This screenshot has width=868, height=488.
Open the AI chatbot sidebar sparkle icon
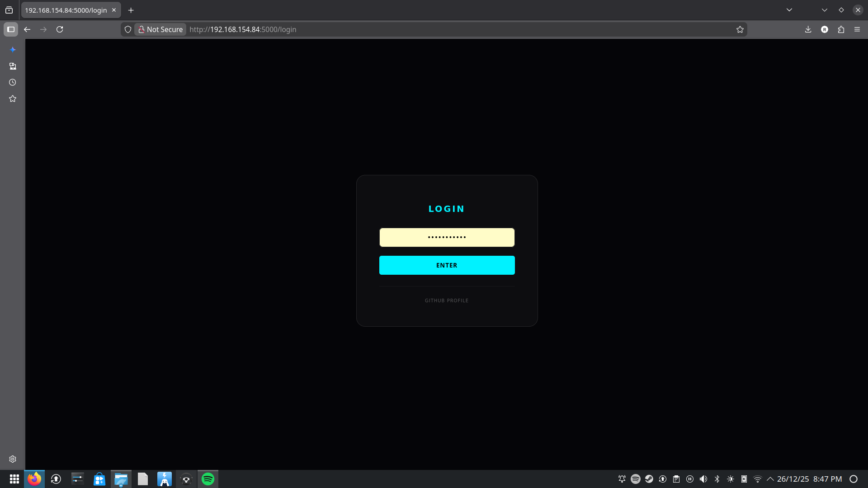coord(13,50)
